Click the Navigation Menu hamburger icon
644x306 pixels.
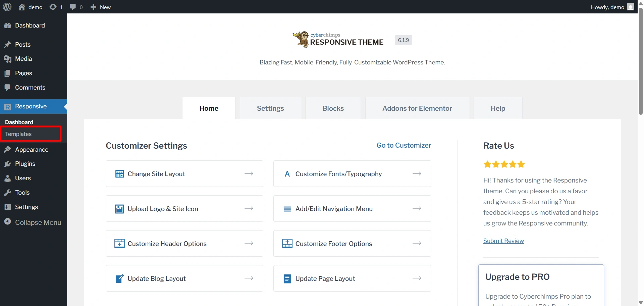coord(287,209)
